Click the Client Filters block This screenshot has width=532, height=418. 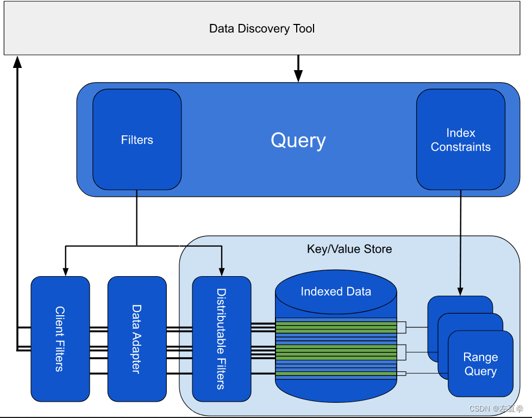coord(60,339)
